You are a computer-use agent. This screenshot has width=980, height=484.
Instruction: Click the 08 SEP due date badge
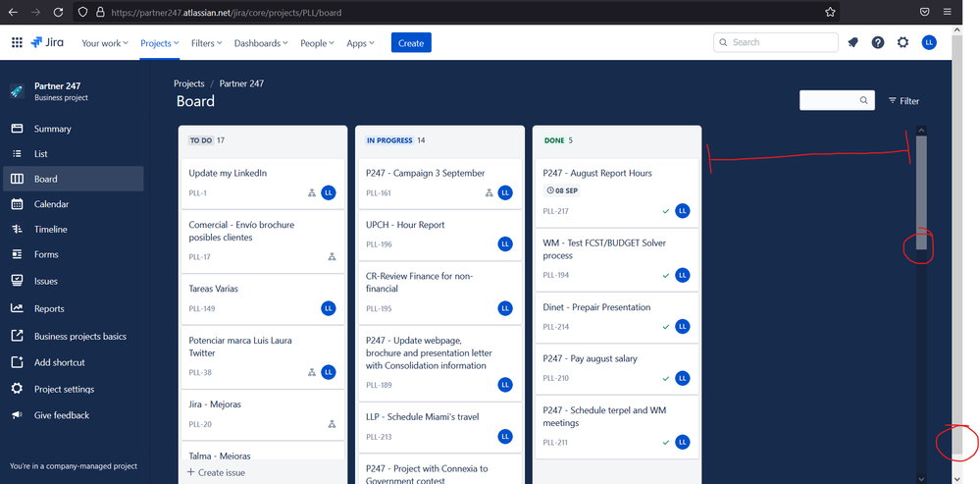coord(562,190)
